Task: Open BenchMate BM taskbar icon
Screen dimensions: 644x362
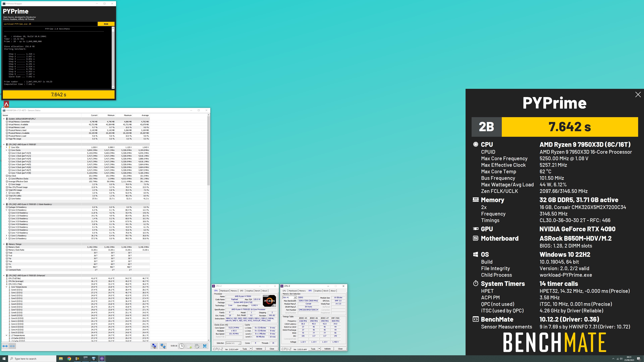Action: coord(77,358)
